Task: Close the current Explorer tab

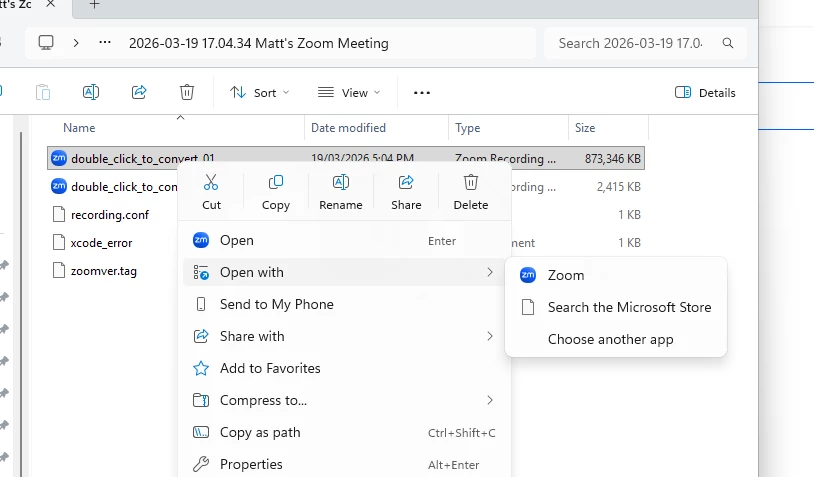Action: 50,4
